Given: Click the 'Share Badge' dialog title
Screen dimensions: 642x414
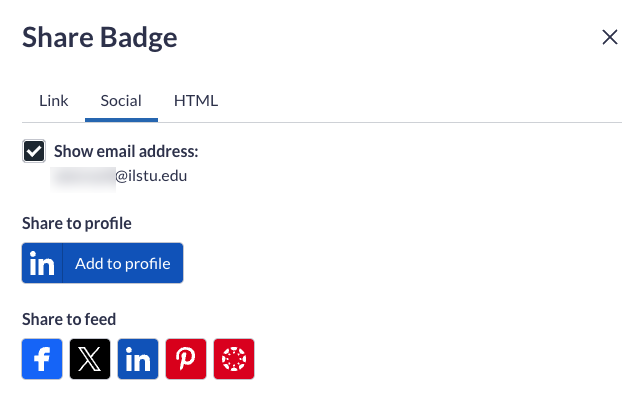Looking at the screenshot, I should [x=99, y=39].
